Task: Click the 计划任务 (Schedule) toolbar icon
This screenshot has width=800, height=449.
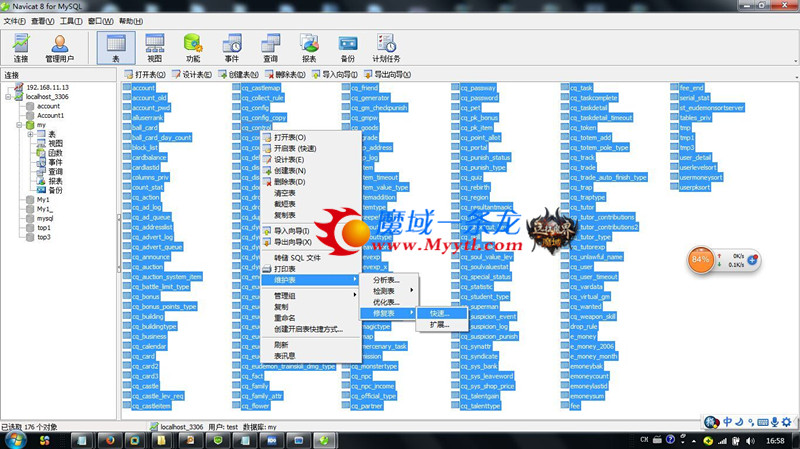Action: [x=387, y=48]
